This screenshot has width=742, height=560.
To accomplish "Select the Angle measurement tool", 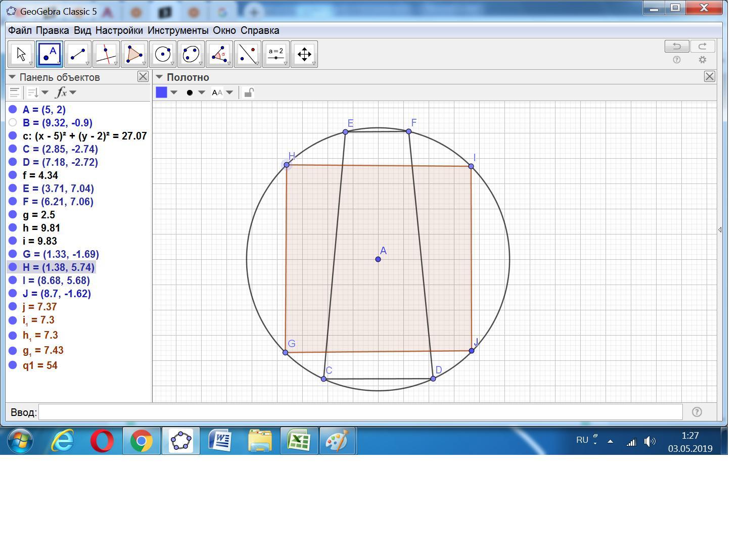I will (x=219, y=54).
